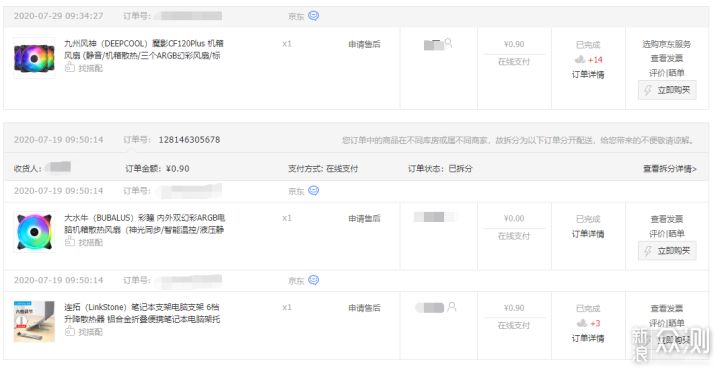Image resolution: width=720 pixels, height=372 pixels.
Task: Click 查看发票 for the DEEPCOOL order
Action: click(x=667, y=58)
